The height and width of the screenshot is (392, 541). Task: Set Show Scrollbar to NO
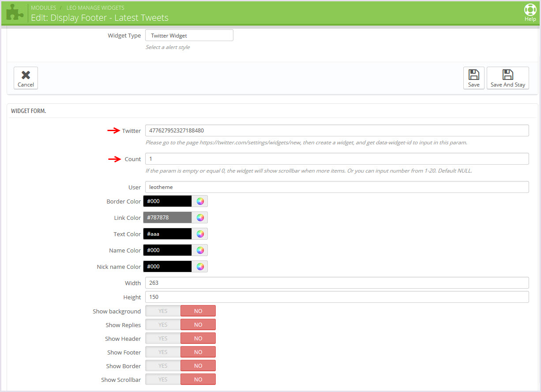click(x=198, y=380)
